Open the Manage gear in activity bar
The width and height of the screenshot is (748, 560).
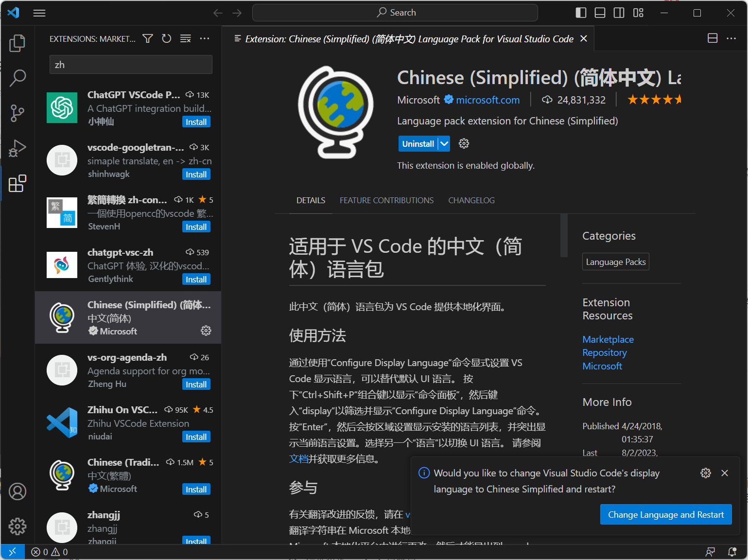[x=17, y=526]
